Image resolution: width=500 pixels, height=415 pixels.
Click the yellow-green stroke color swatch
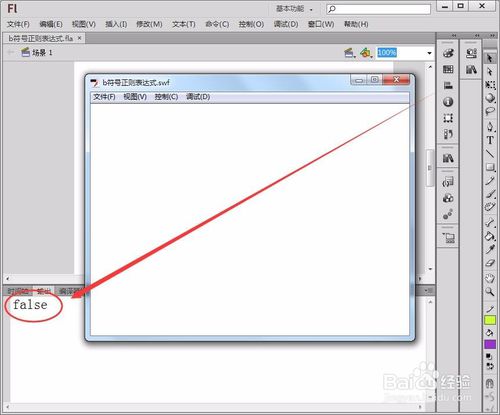coord(490,320)
